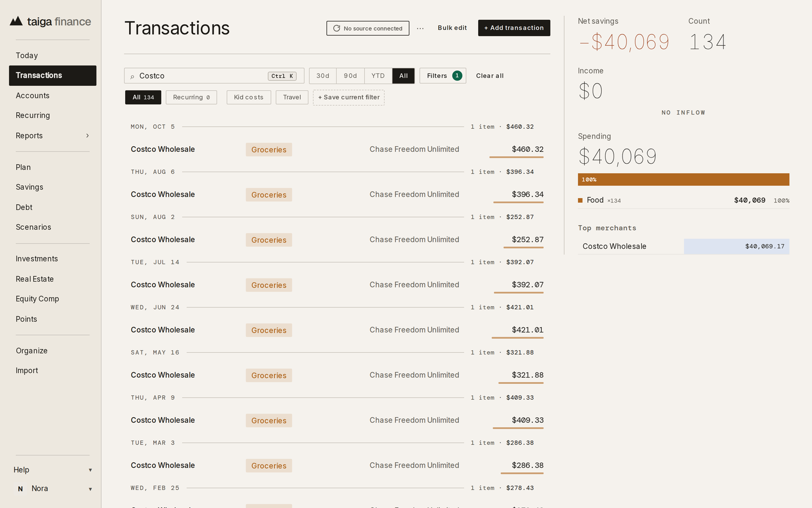The image size is (812, 508).
Task: Open the Nora account dropdown arrow
Action: pos(90,489)
